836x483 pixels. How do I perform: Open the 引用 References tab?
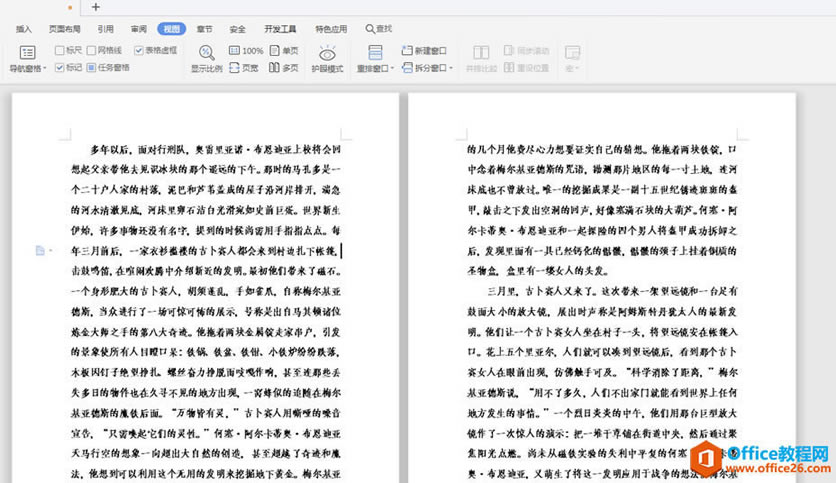(x=106, y=29)
